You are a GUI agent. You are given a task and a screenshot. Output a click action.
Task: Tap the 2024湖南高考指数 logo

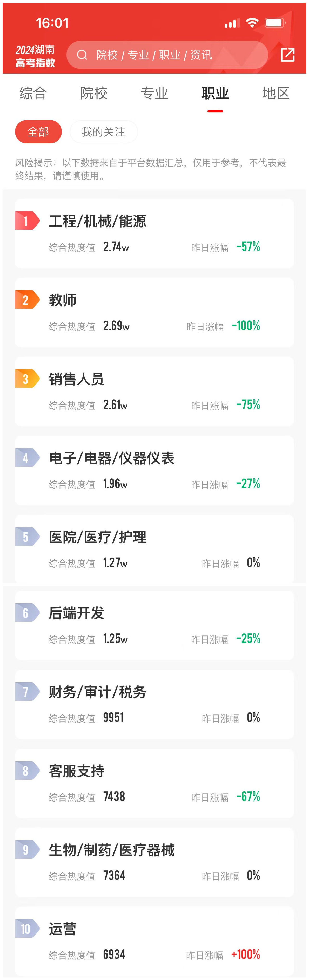click(x=35, y=56)
